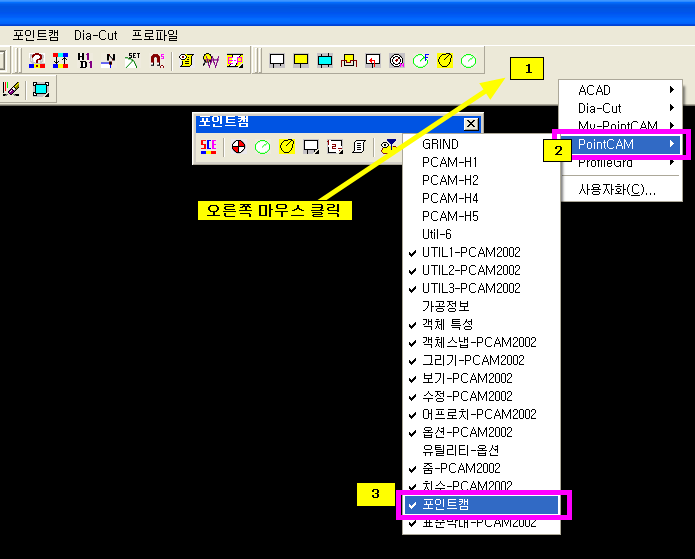Click the SET arc toolbar icon
The width and height of the screenshot is (695, 559).
132,60
